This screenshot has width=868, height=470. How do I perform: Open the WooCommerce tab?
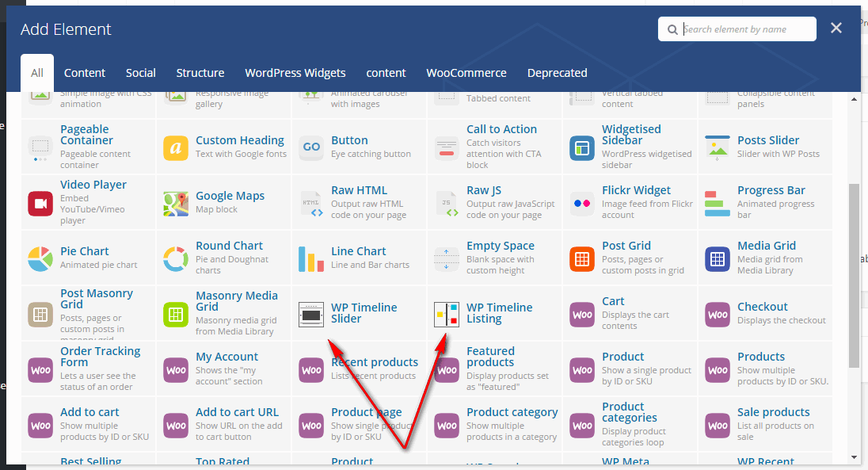coord(466,73)
